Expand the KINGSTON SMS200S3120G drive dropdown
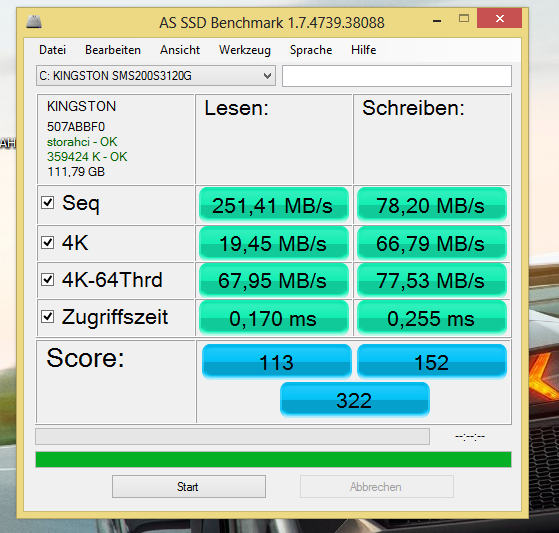 (156, 76)
